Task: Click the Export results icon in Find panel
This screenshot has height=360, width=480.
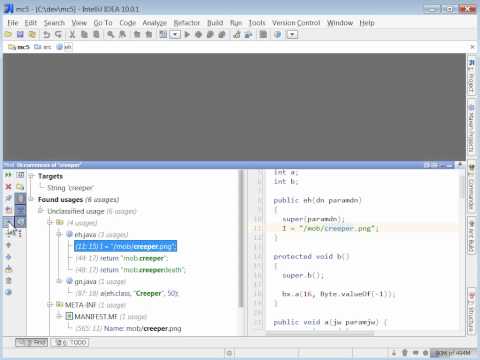Action: (x=9, y=269)
